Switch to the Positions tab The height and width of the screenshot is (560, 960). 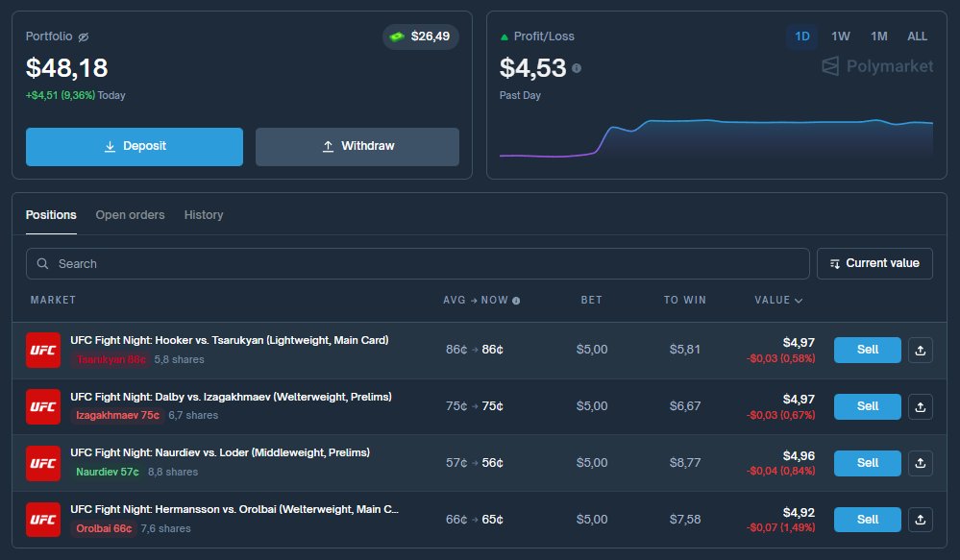(x=51, y=215)
